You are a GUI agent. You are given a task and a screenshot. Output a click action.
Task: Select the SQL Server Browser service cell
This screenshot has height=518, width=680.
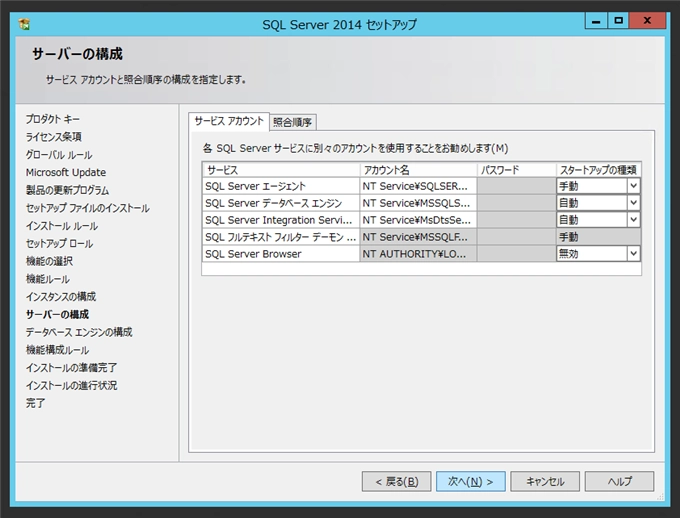281,254
